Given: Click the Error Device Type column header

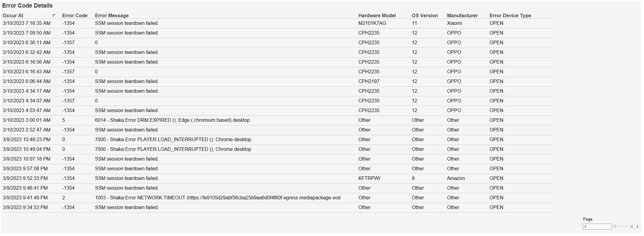Looking at the screenshot, I should (x=510, y=16).
